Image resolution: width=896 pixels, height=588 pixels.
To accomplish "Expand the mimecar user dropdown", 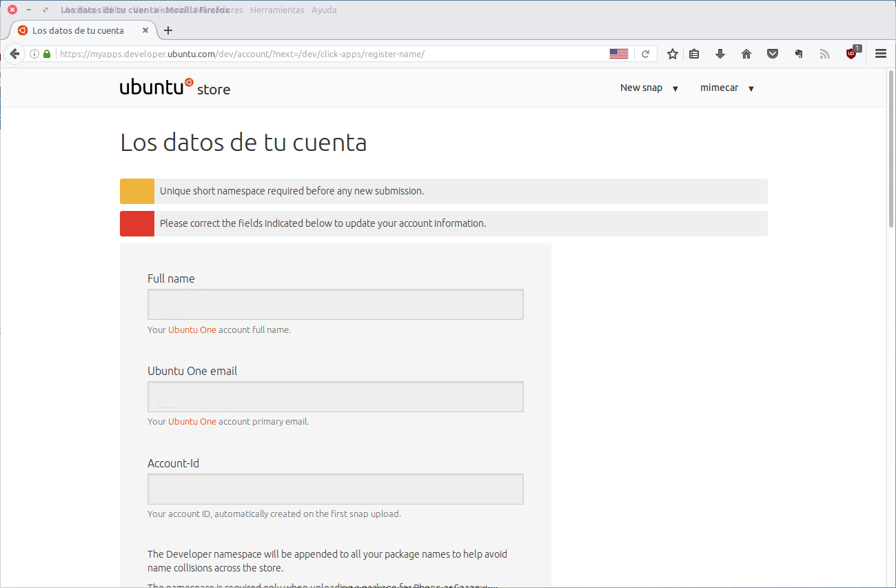I will 727,88.
